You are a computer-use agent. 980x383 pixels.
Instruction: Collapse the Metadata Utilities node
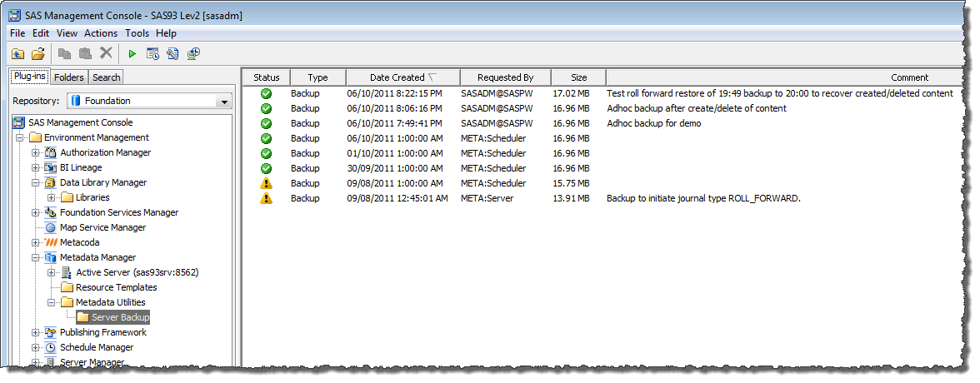coord(52,302)
